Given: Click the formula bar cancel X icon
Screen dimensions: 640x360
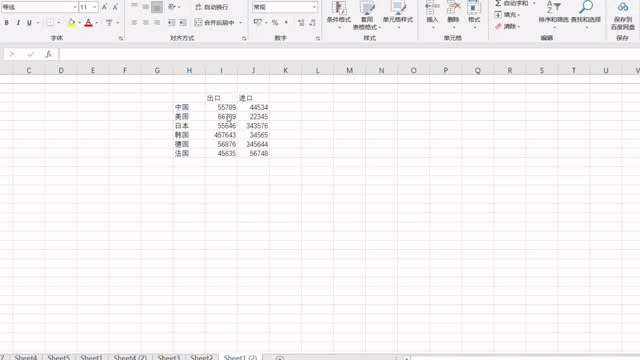Looking at the screenshot, I should 12,54.
